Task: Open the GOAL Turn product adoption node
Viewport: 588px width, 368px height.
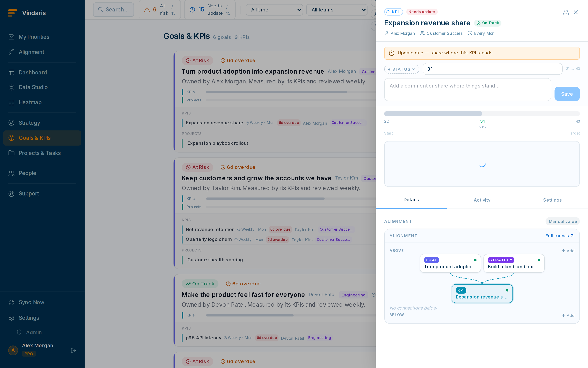Action: [x=450, y=263]
